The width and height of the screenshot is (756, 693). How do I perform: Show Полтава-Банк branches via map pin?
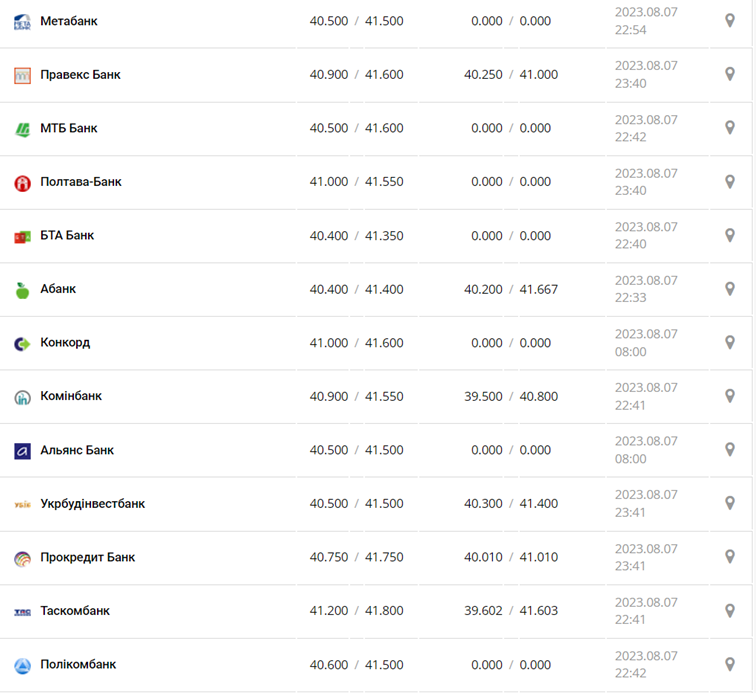tap(730, 181)
